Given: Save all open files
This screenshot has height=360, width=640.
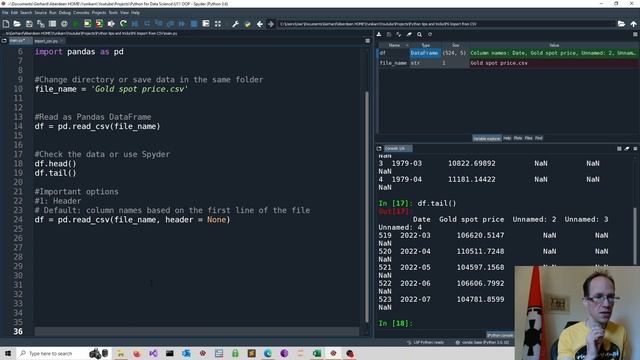Looking at the screenshot, I should [x=40, y=24].
